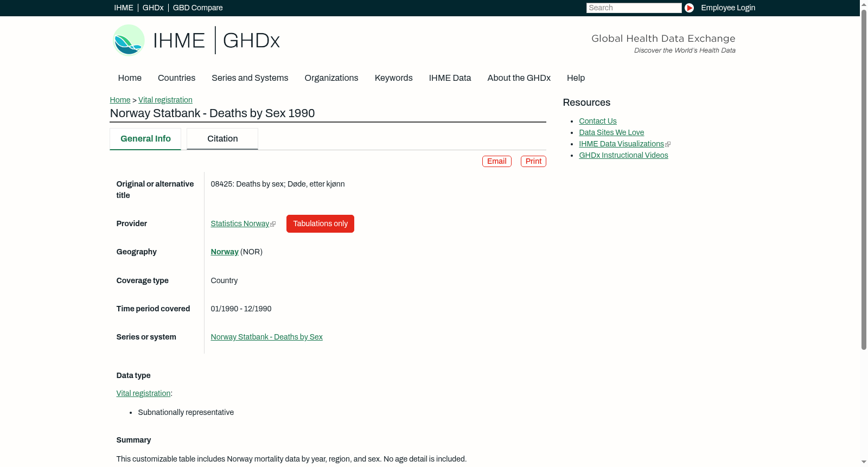This screenshot has width=868, height=467.
Task: Click the 'Global Health Data Exchange' tagline
Action: click(663, 39)
